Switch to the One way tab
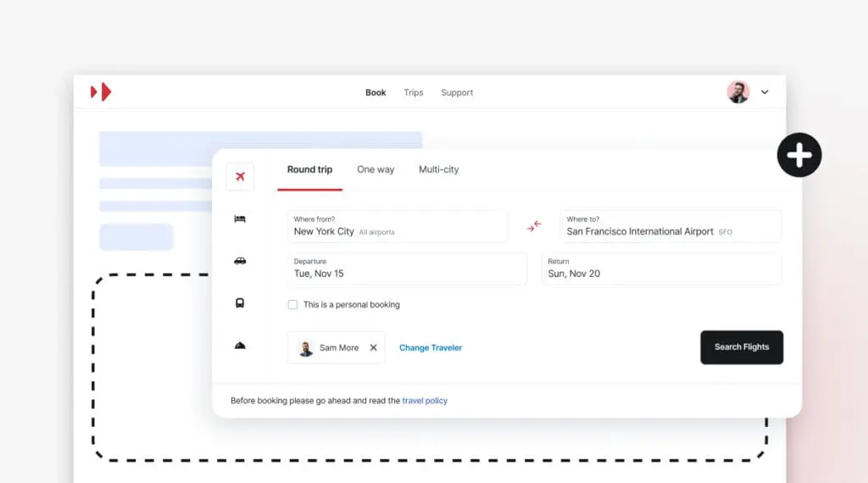 tap(376, 169)
